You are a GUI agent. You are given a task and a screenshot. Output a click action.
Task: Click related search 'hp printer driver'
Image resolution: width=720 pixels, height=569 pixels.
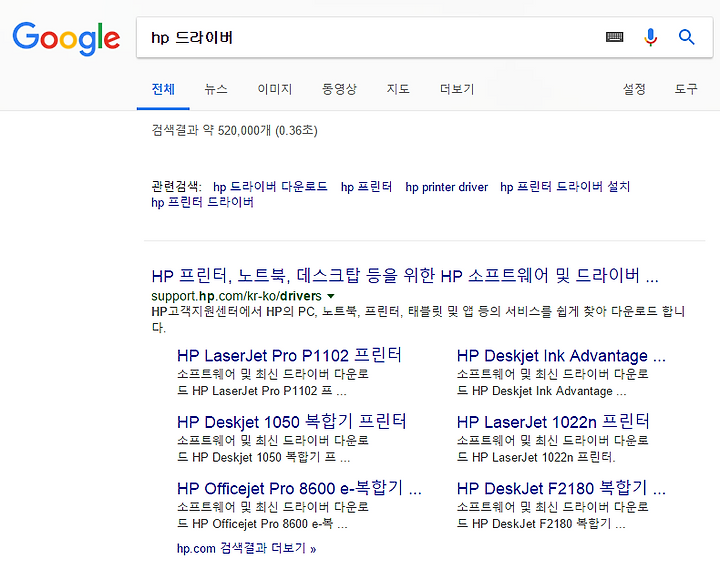[446, 187]
